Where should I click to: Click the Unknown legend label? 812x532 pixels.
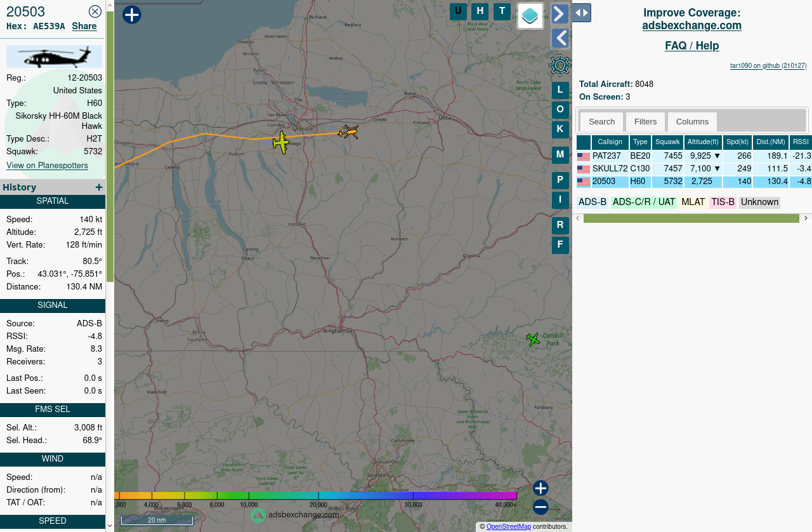[759, 203]
